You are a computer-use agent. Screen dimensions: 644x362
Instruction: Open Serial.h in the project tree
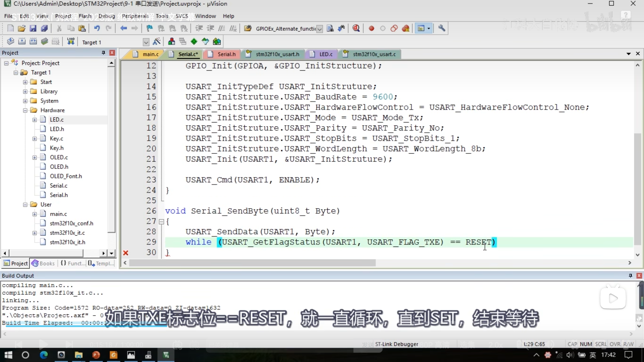(59, 195)
